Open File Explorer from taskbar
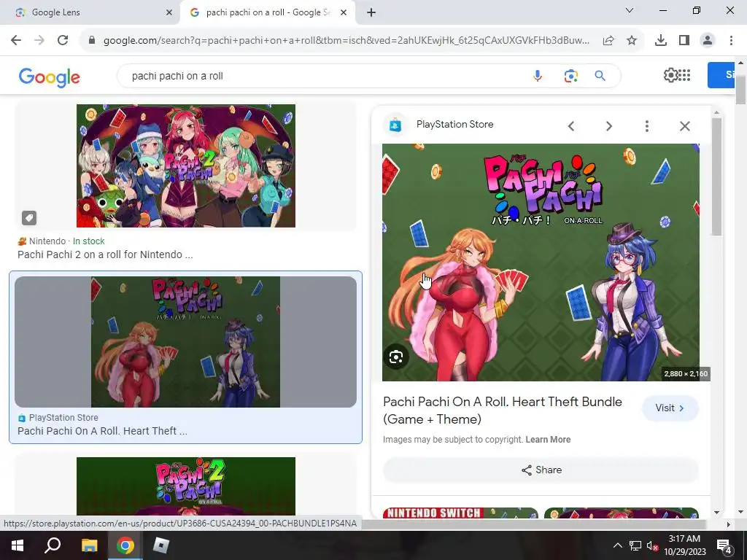This screenshot has width=747, height=560. click(89, 545)
